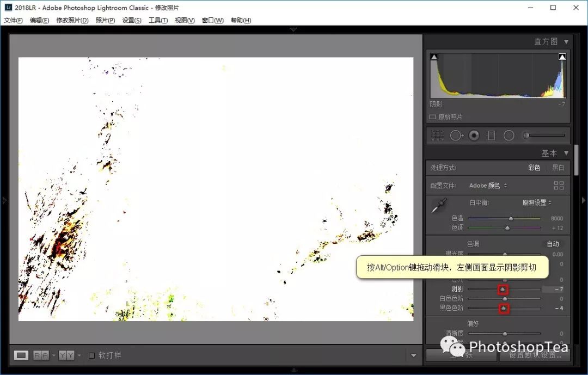Viewport: 588px width, 375px height.
Task: Click the shadow clipping preview image
Action: pos(216,189)
